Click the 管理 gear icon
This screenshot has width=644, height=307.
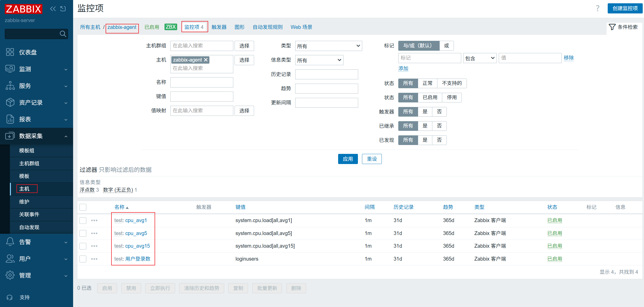pos(10,275)
